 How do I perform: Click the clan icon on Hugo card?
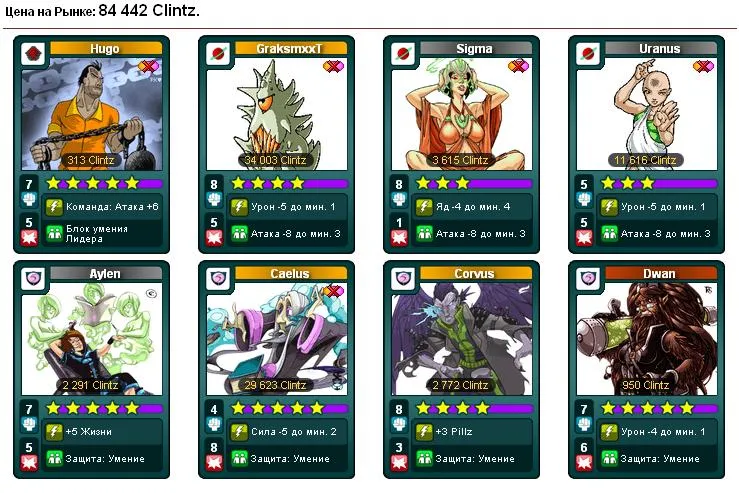pyautogui.click(x=33, y=54)
